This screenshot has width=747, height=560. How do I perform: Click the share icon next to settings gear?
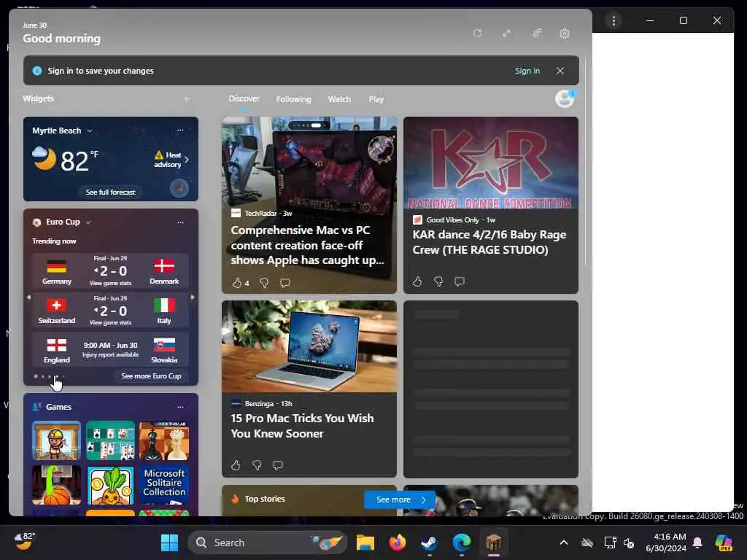(x=537, y=34)
